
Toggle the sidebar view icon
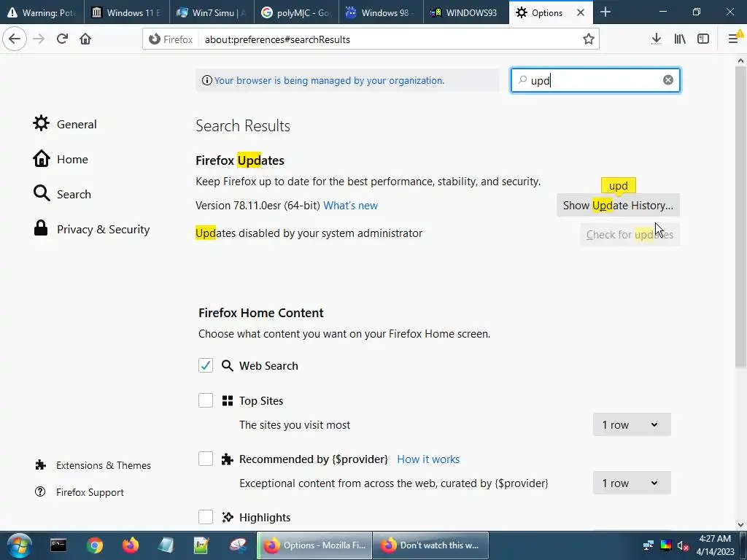click(703, 39)
